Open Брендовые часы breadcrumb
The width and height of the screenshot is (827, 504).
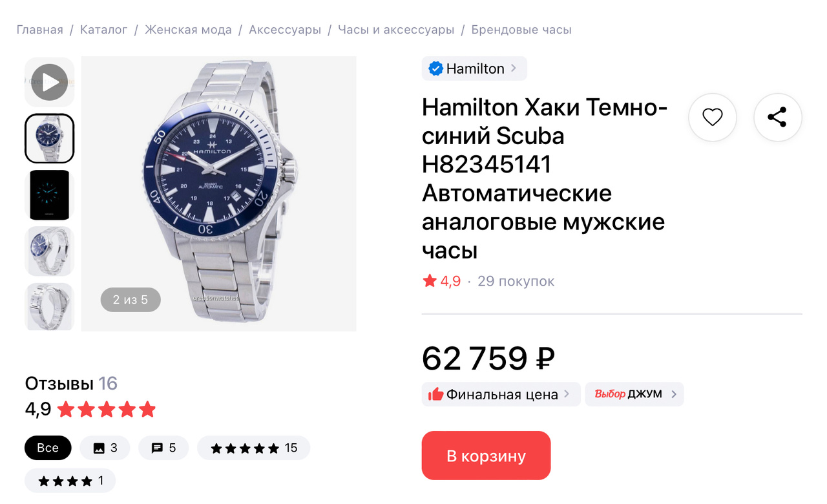point(521,30)
